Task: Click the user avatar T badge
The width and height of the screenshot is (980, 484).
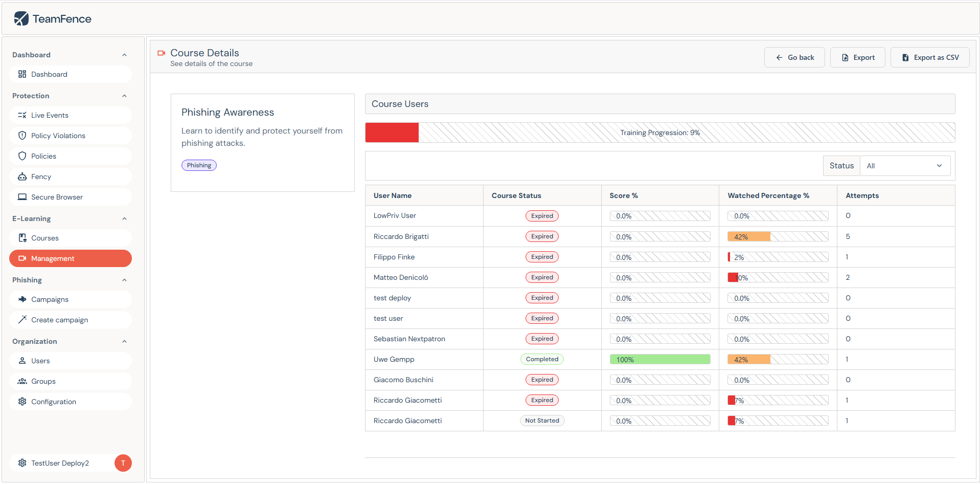Action: [123, 463]
